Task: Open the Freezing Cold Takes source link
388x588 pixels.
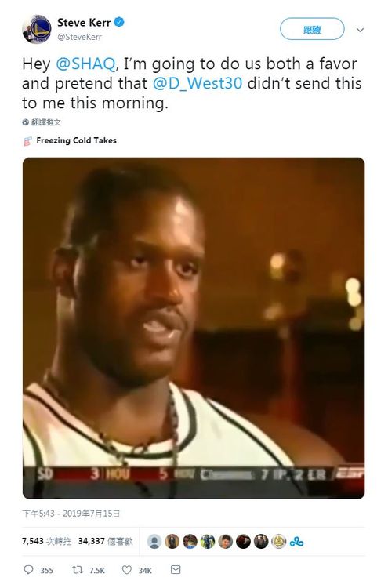Action: 76,140
